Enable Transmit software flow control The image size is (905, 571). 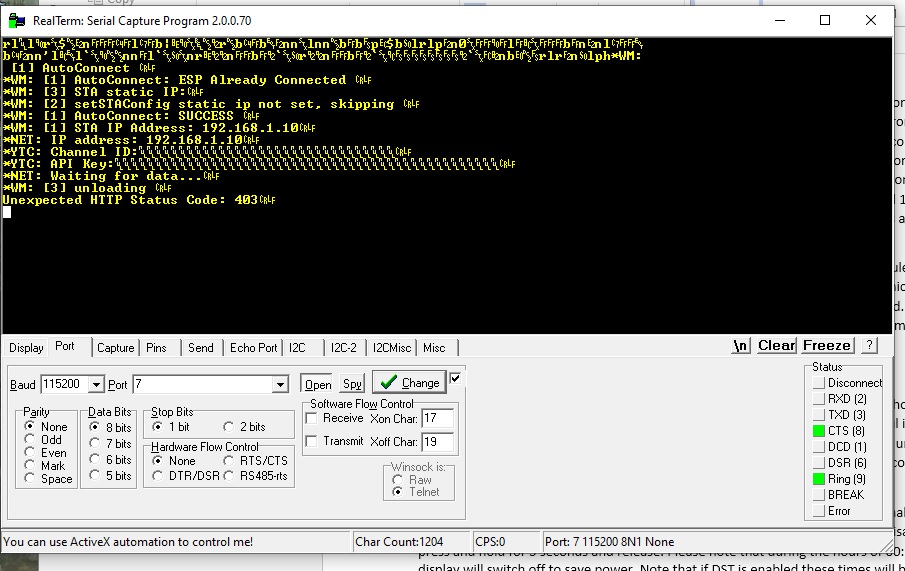(x=313, y=441)
